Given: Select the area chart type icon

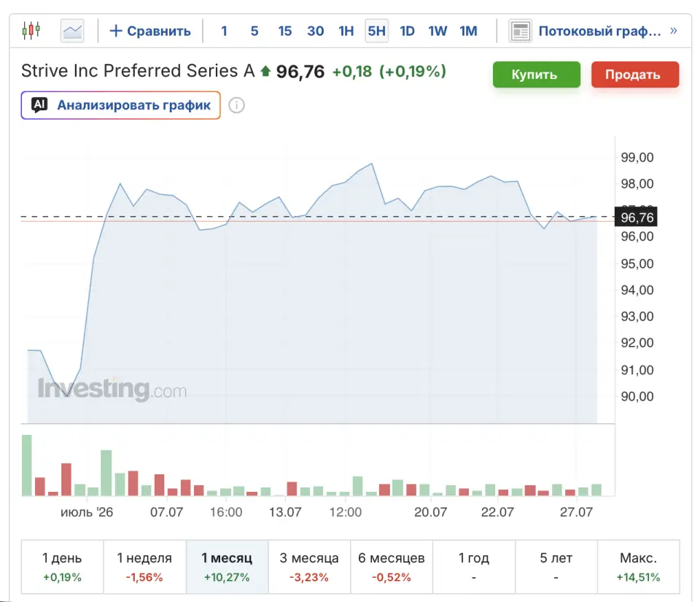Looking at the screenshot, I should (72, 31).
